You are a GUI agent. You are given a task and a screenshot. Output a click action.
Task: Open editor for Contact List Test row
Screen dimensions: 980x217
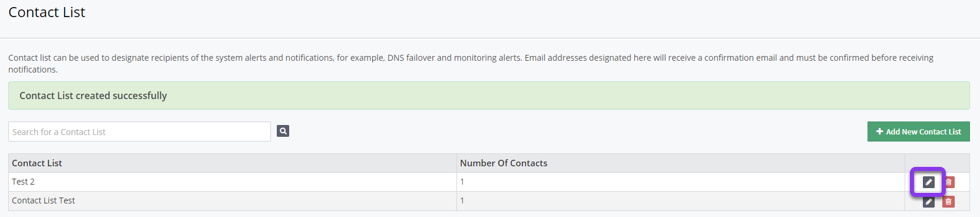tap(929, 202)
